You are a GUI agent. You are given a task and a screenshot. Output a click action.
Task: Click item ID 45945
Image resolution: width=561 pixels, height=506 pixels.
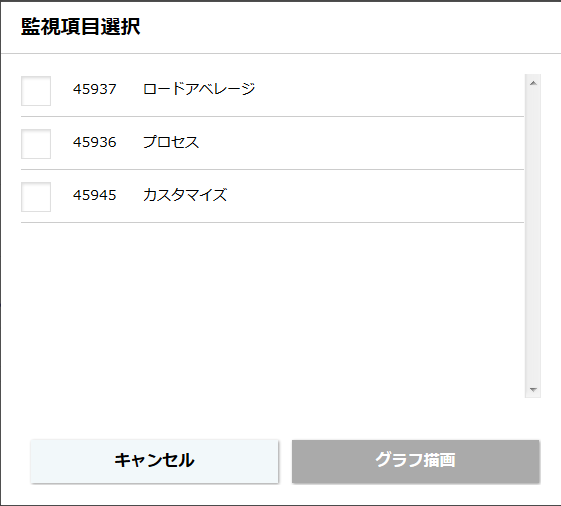[x=95, y=195]
